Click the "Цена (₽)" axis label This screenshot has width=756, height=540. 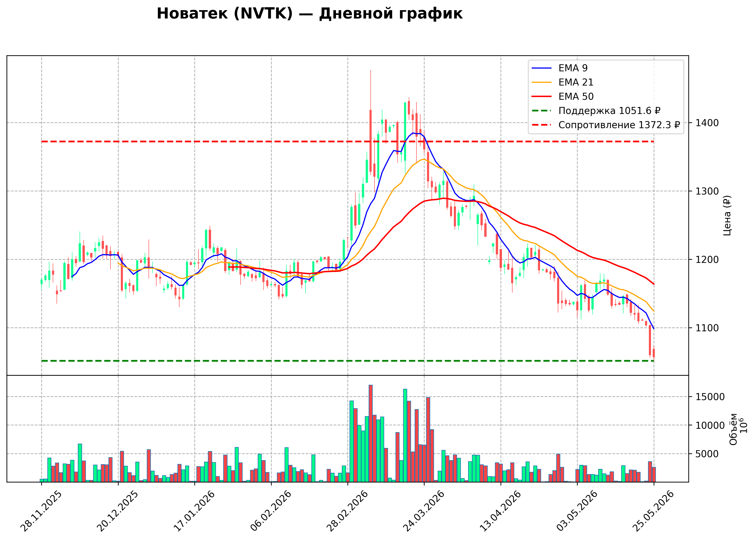727,216
